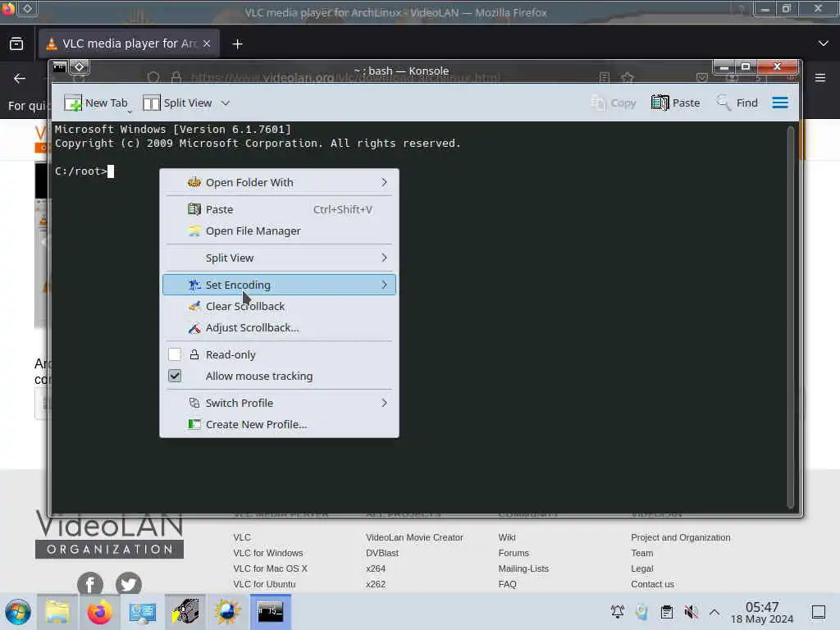Click the terminal prompt line C:/root>

pos(84,171)
